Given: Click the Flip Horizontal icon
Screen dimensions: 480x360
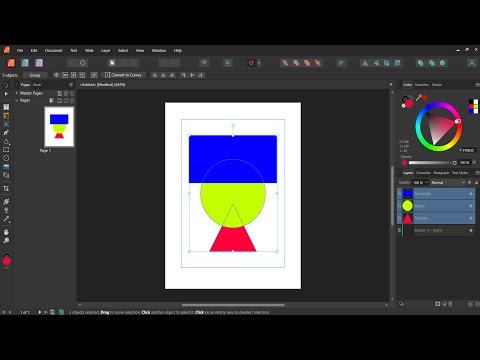Looking at the screenshot, I should coord(365,63).
